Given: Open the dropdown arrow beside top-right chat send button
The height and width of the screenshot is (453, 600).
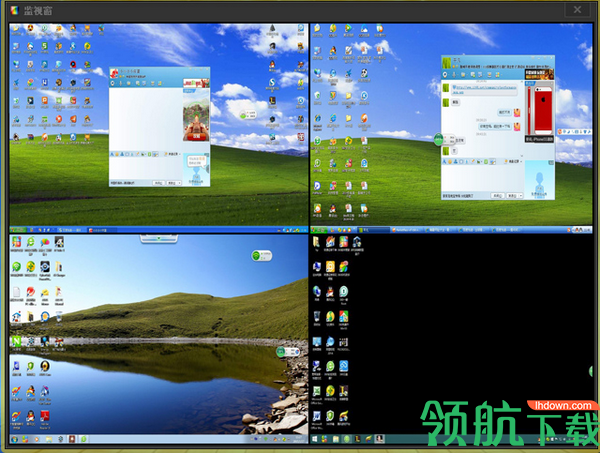Looking at the screenshot, I should coord(521,196).
